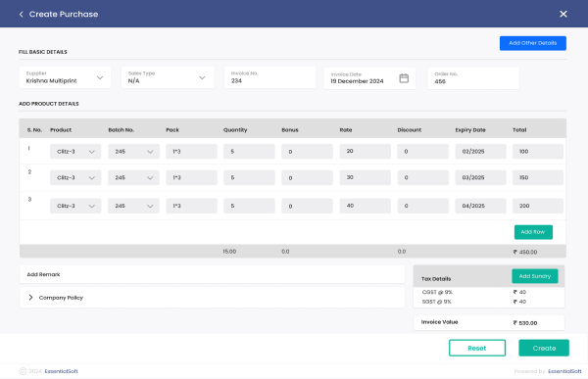
Task: Click the Bonus field in row 3
Action: point(307,206)
